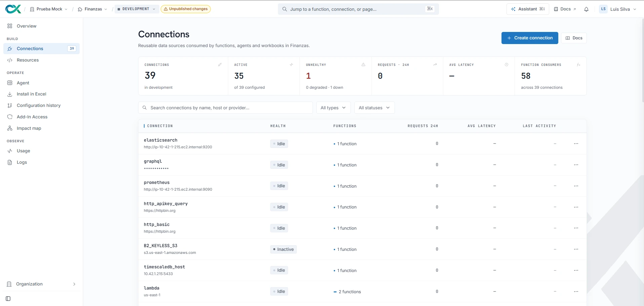
Task: Open Docs link in top bar
Action: 565,9
